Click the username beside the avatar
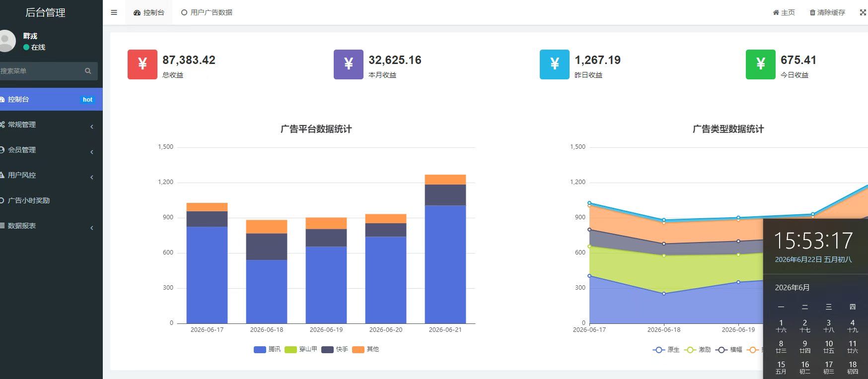This screenshot has height=379, width=868. coord(30,36)
